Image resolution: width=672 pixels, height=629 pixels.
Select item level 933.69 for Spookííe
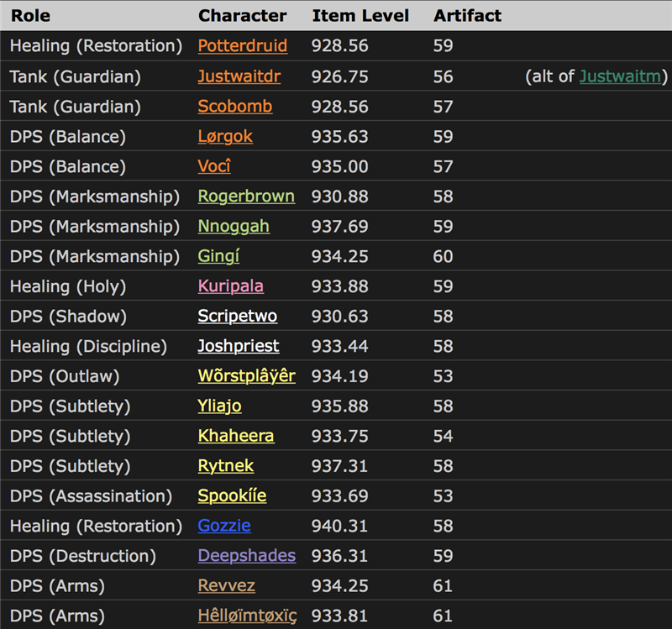click(339, 496)
